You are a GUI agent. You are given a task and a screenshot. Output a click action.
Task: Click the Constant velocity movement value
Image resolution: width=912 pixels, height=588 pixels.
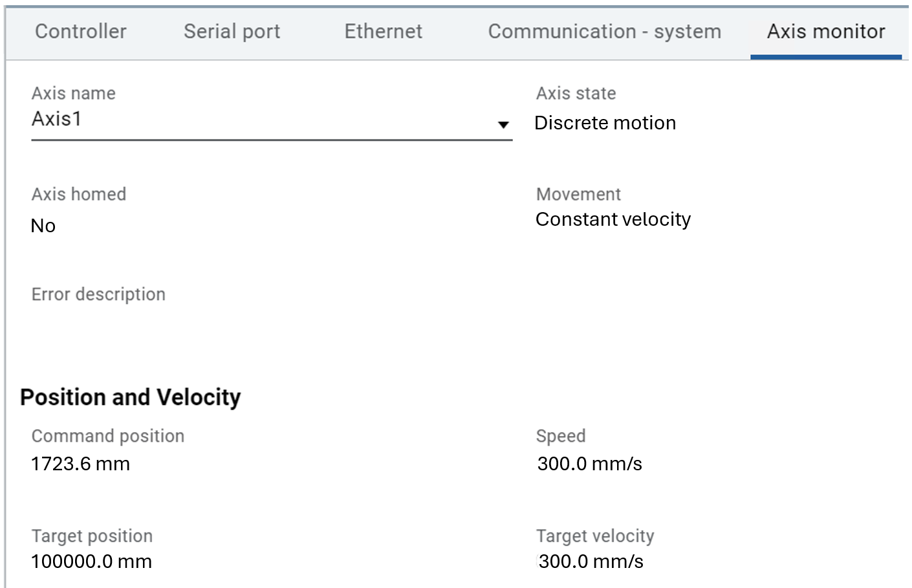[x=613, y=219]
